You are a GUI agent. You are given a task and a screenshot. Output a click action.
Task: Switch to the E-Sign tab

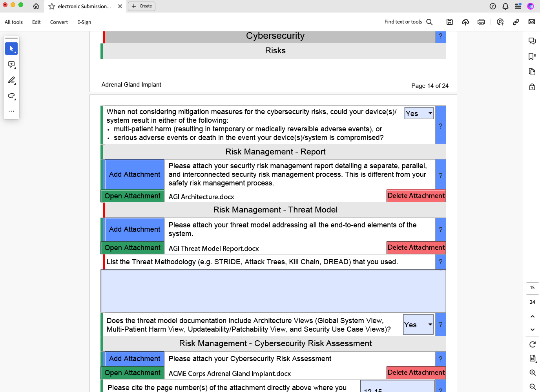coord(84,22)
